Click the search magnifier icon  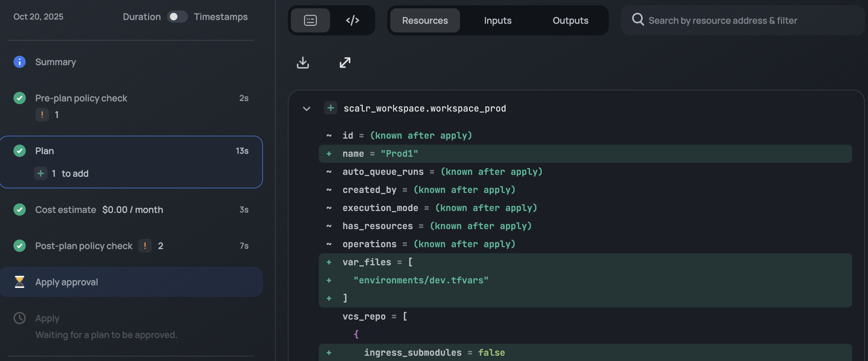click(x=638, y=19)
